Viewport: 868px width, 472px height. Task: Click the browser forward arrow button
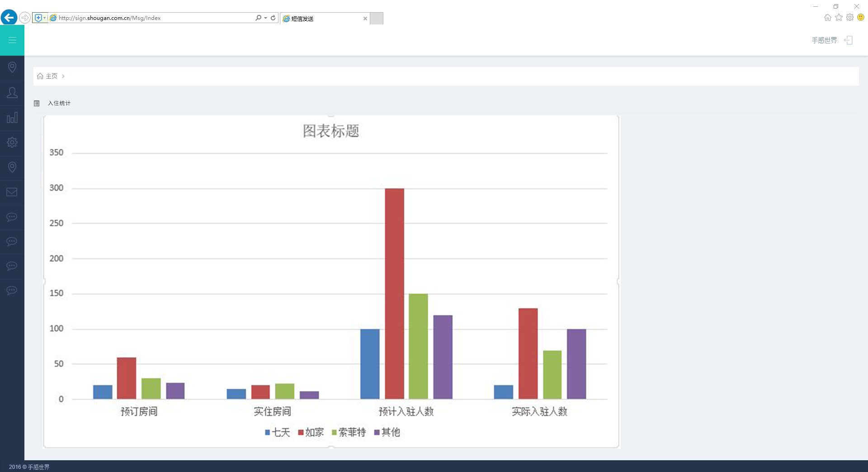click(x=25, y=18)
